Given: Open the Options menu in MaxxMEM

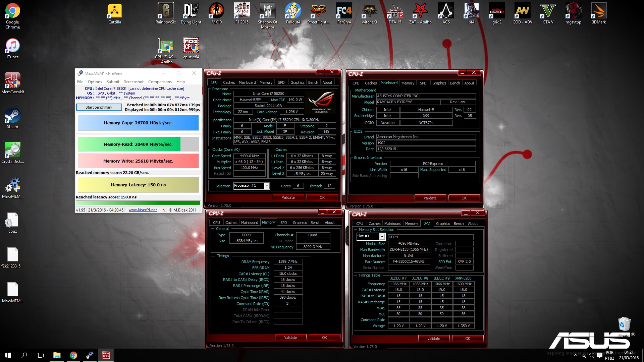Looking at the screenshot, I should 95,82.
